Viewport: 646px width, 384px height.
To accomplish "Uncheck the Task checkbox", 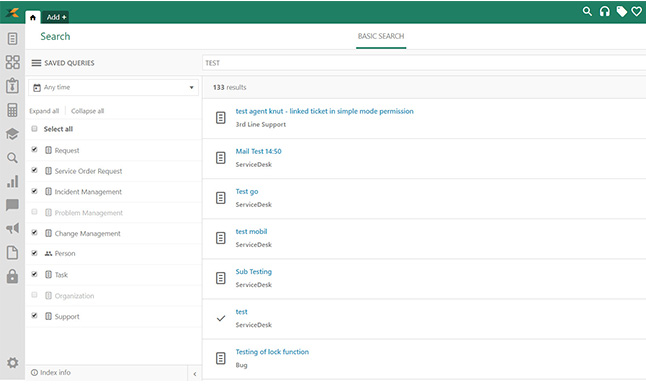I will tap(35, 274).
